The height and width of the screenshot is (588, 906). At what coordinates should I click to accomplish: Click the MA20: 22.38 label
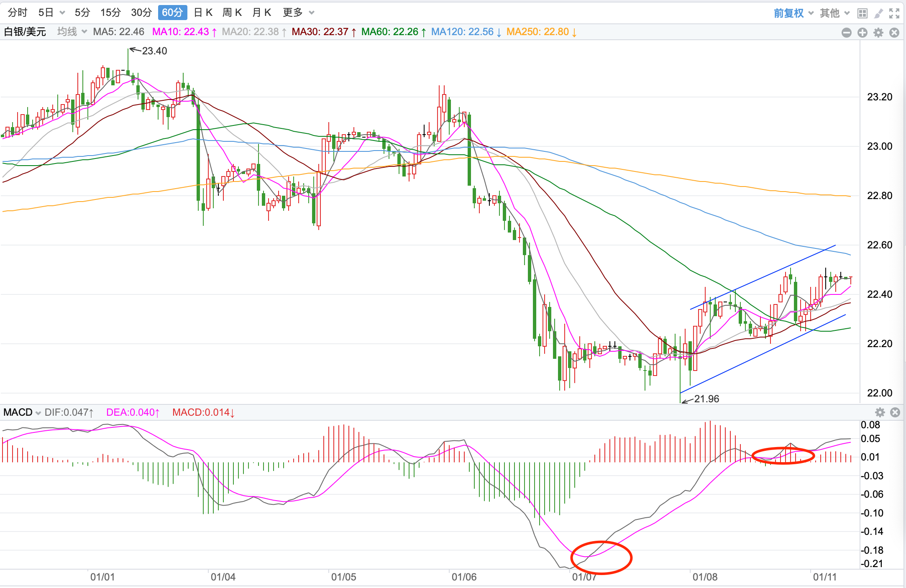pos(254,32)
